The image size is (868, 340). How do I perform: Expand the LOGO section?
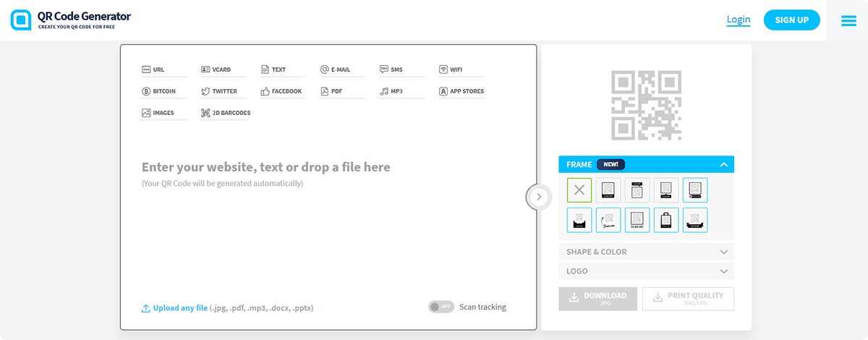point(646,271)
